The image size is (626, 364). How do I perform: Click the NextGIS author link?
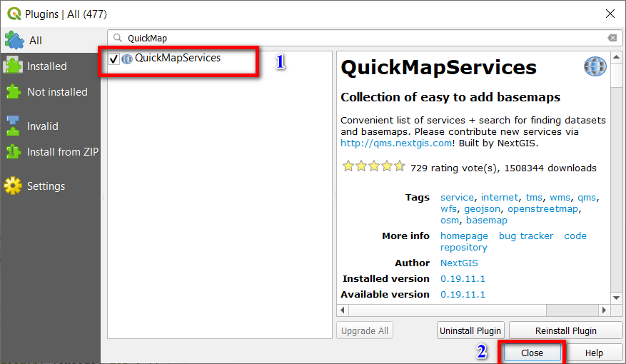tap(459, 263)
